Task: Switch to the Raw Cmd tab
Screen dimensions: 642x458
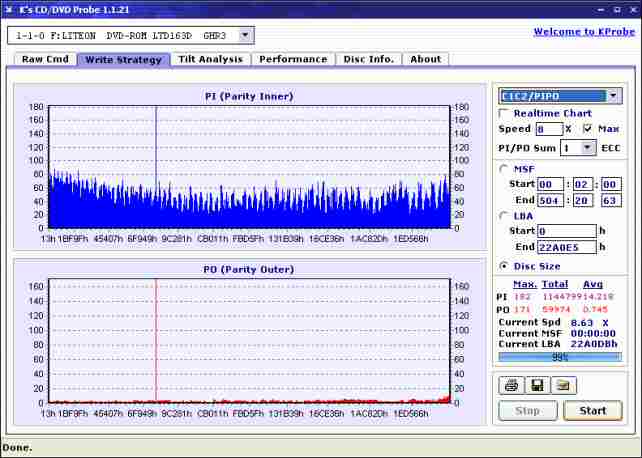Action: [45, 59]
